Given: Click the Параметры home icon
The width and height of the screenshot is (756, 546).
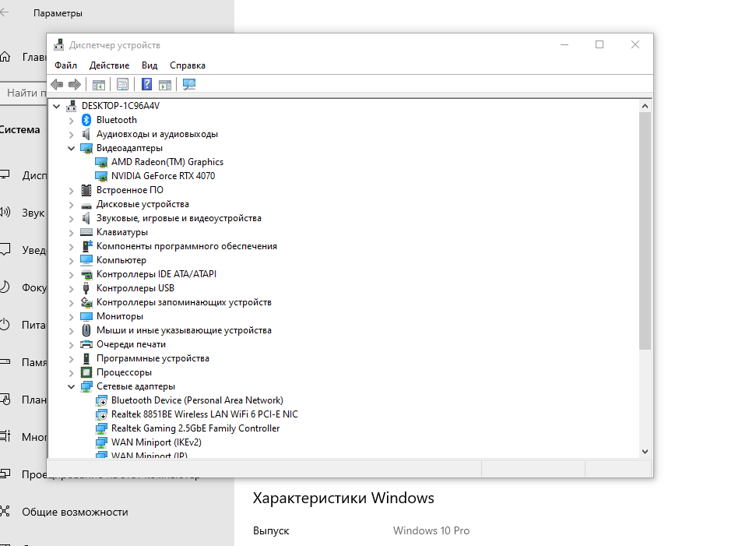Looking at the screenshot, I should (x=5, y=57).
